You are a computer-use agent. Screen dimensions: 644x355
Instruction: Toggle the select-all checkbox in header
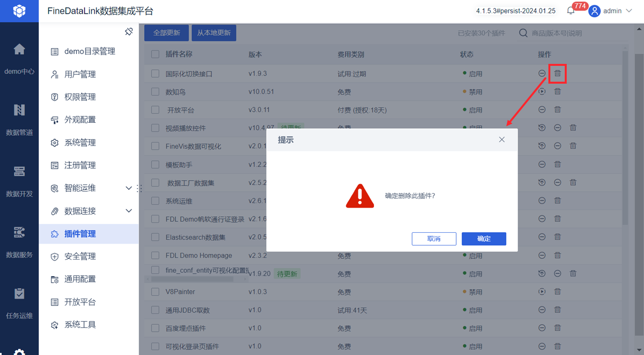pos(156,54)
